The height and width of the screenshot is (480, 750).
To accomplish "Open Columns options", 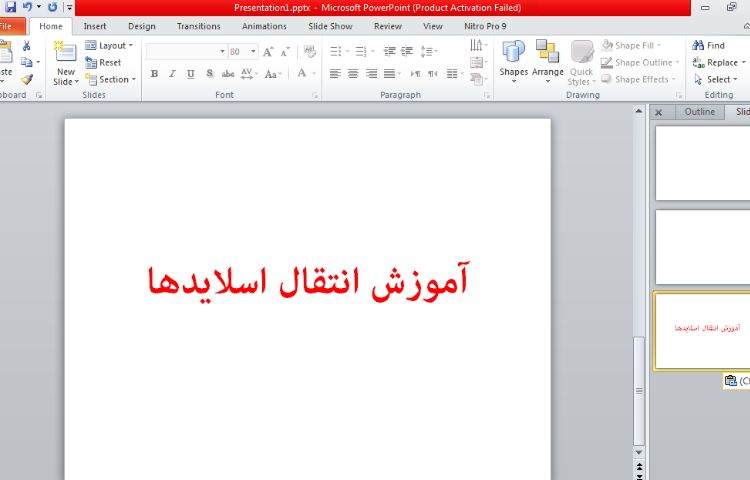I will (x=454, y=74).
